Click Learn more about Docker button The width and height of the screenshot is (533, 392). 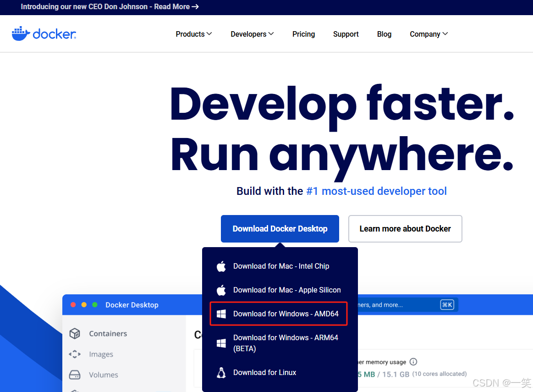[405, 229]
